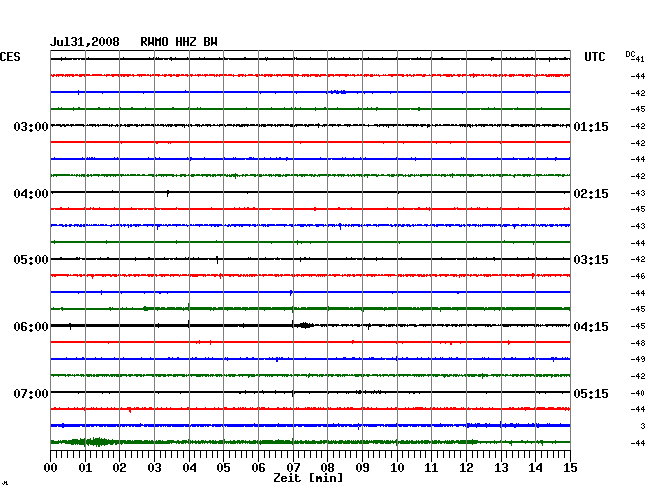Image resolution: width=650 pixels, height=494 pixels.
Task: Click the DC offset value -48
Action: coord(638,343)
